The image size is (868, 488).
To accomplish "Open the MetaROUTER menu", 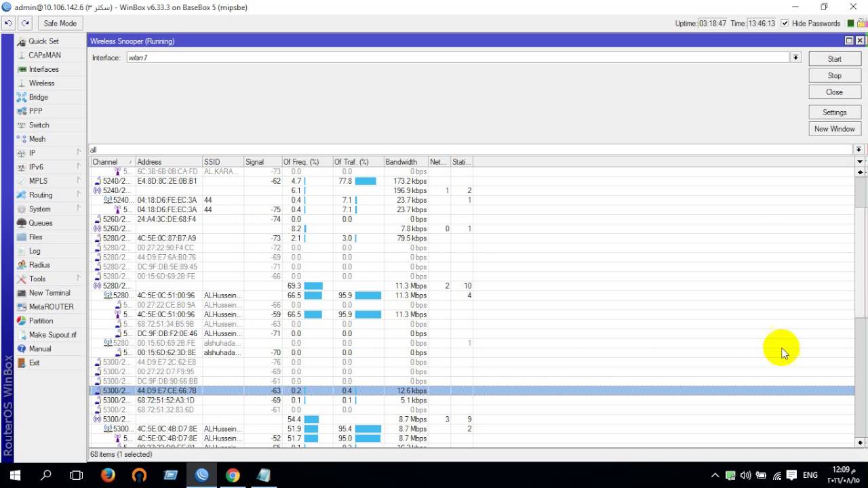I will [52, 307].
